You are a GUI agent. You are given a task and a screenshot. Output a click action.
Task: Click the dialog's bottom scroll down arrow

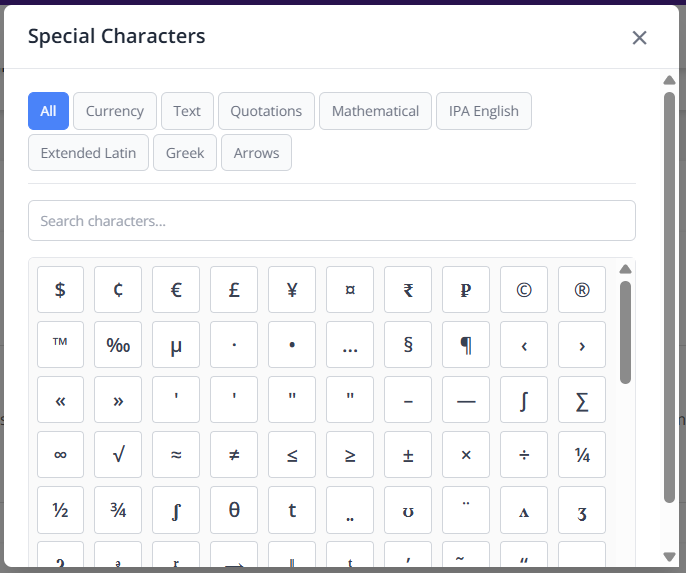point(670,557)
